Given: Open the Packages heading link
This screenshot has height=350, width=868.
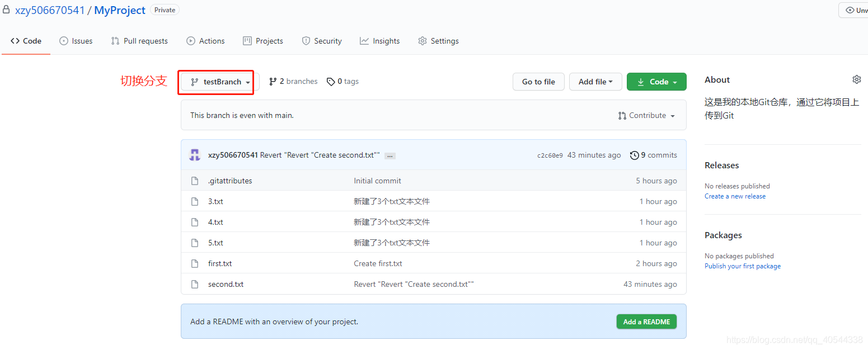Looking at the screenshot, I should (723, 235).
